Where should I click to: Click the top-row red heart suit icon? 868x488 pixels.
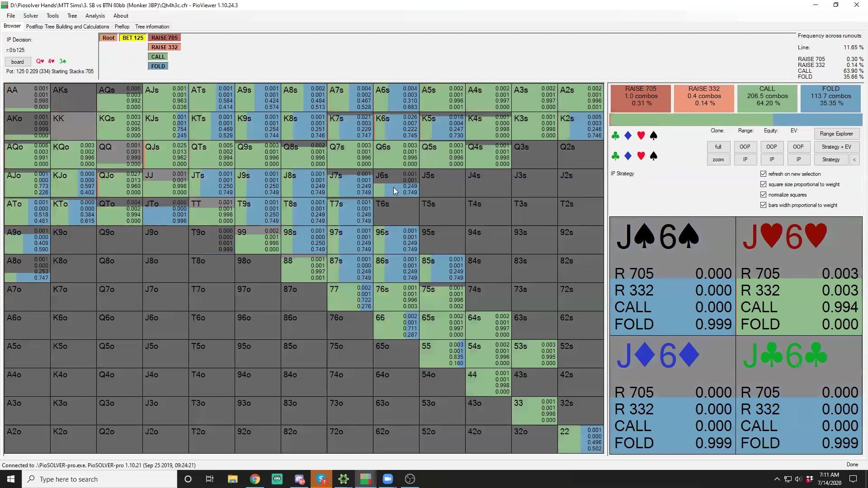[641, 136]
